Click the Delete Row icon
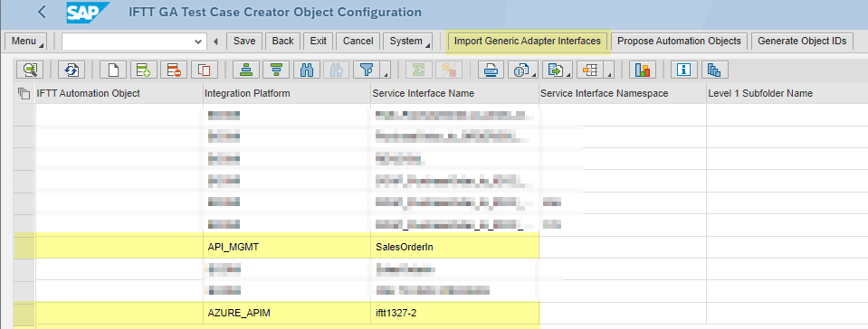The height and width of the screenshot is (329, 868). pos(174,70)
